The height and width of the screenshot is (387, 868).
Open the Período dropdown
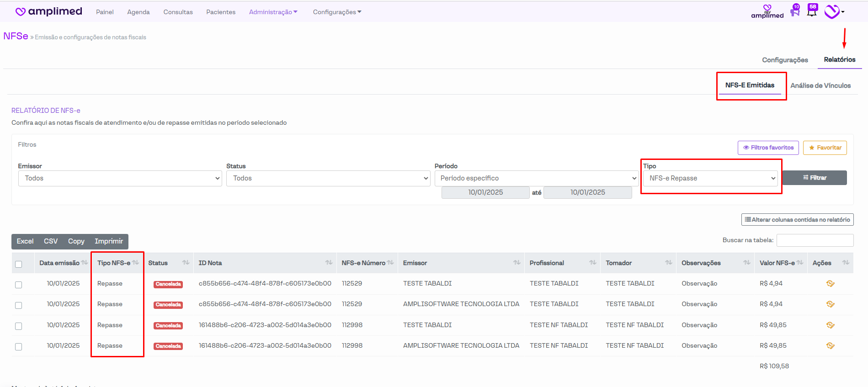tap(536, 178)
